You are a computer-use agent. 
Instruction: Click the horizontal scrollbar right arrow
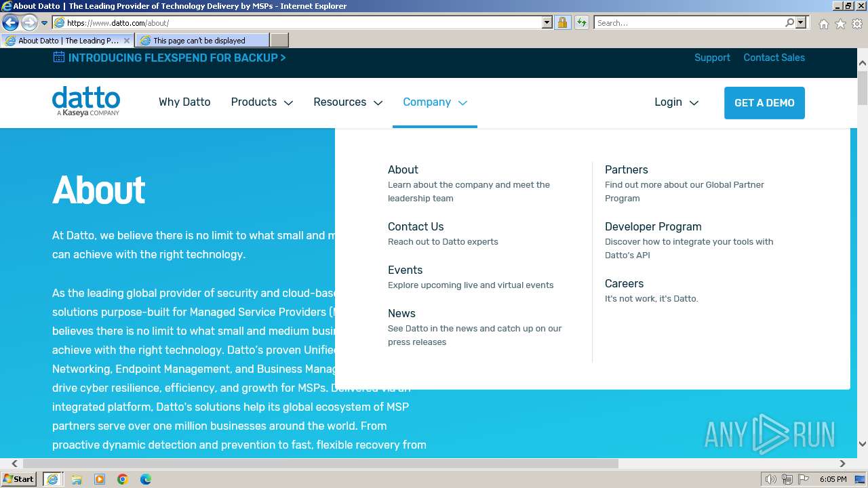point(842,464)
